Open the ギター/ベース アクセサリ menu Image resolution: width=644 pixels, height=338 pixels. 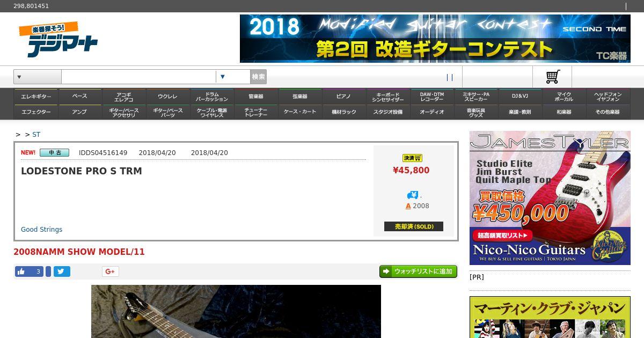[x=124, y=112]
